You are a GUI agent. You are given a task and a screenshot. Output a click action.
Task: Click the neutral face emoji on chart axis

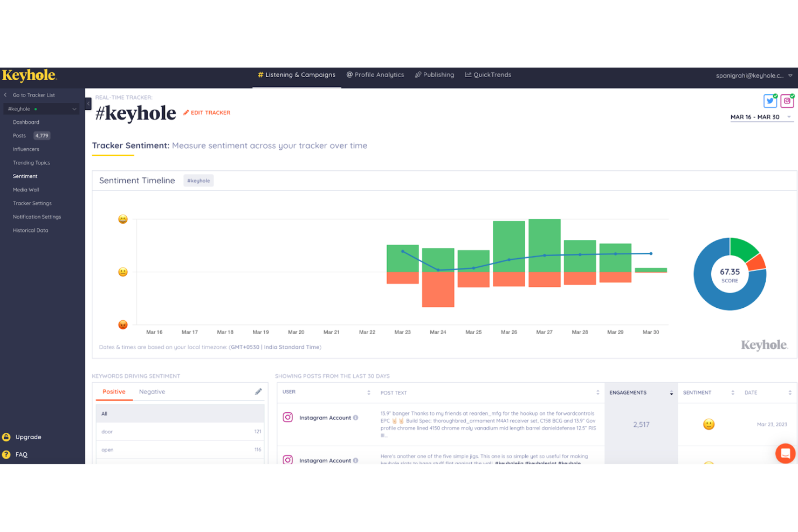pyautogui.click(x=123, y=272)
